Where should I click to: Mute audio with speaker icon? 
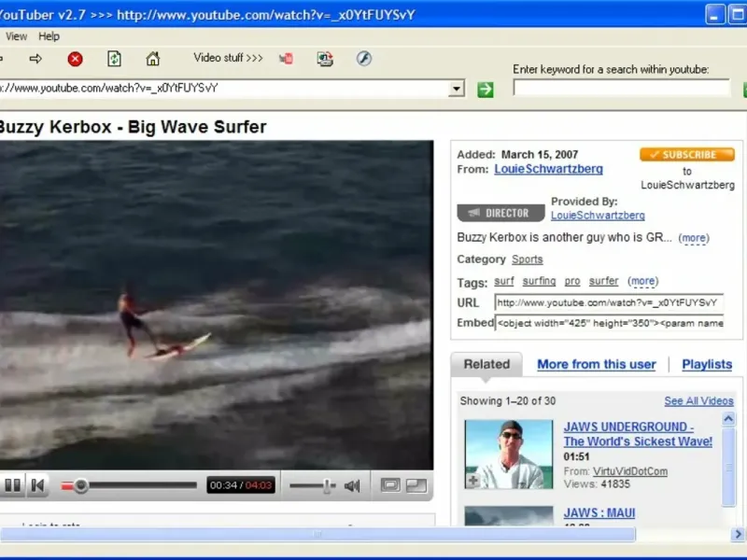coord(352,485)
